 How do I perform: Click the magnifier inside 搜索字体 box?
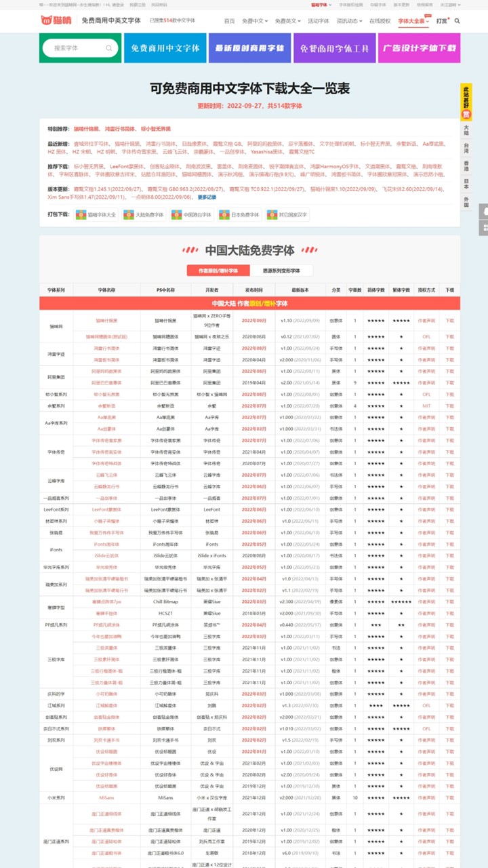(x=108, y=48)
